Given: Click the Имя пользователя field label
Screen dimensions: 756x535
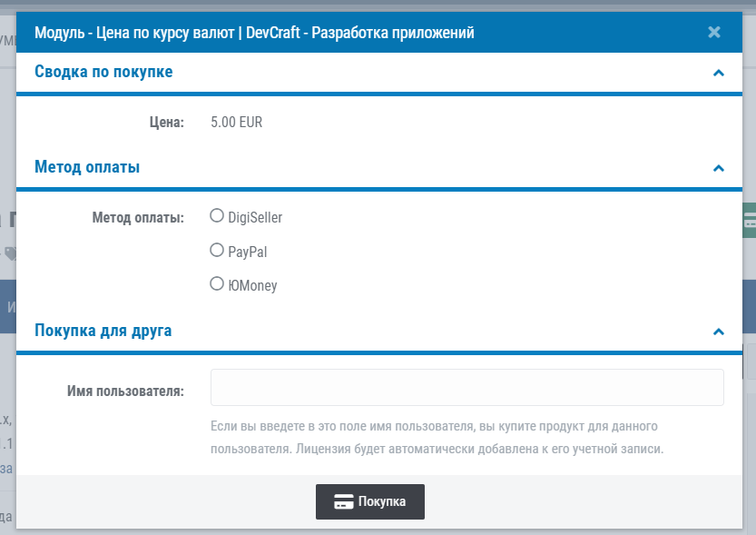Looking at the screenshot, I should [125, 391].
